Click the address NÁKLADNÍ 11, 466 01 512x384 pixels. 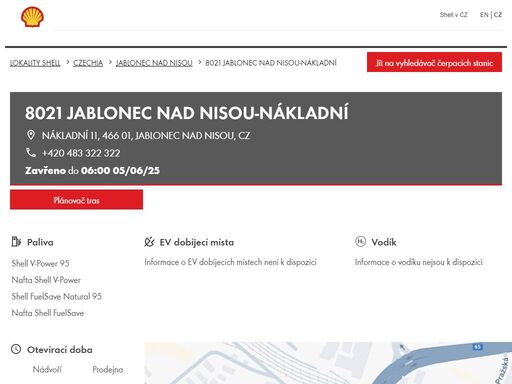146,135
